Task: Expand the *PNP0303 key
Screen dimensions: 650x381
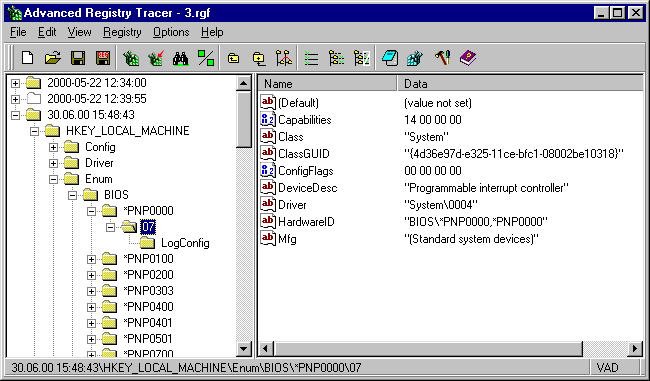Action: 92,291
